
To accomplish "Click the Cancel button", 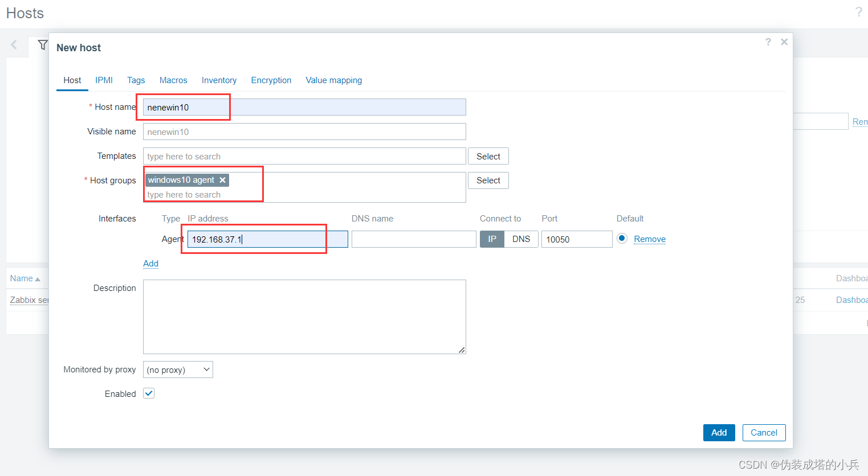I will (x=764, y=433).
